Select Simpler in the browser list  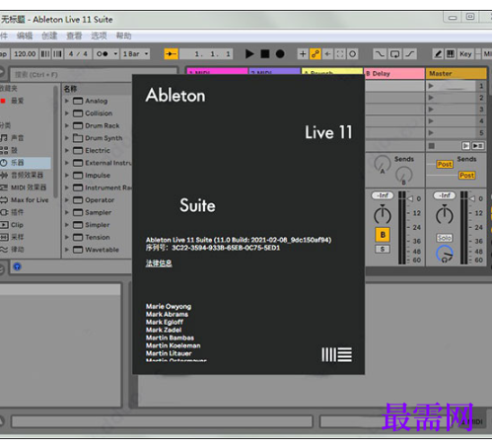[x=98, y=225]
